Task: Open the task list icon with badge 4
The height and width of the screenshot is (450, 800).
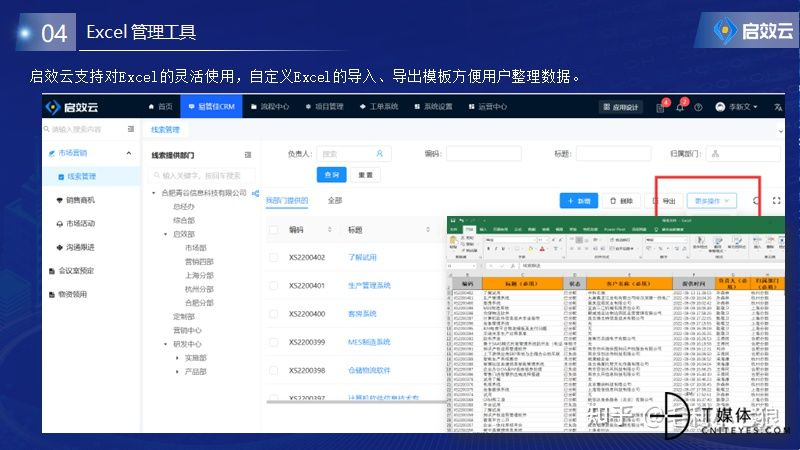Action: coord(661,107)
